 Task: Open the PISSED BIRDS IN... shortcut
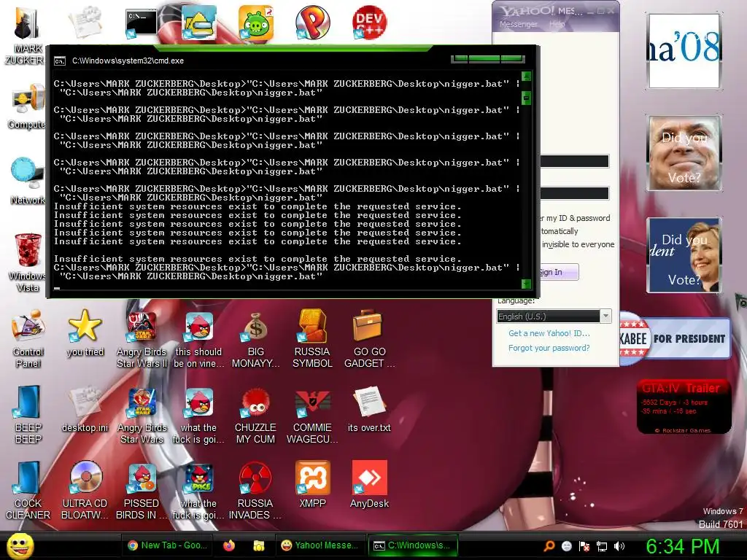point(142,489)
